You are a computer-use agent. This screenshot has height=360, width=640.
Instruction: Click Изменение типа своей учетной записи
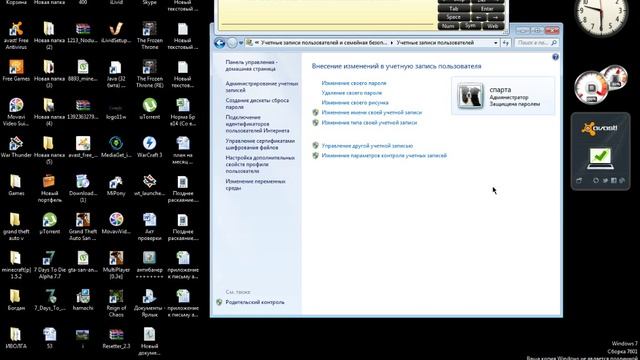click(369, 122)
